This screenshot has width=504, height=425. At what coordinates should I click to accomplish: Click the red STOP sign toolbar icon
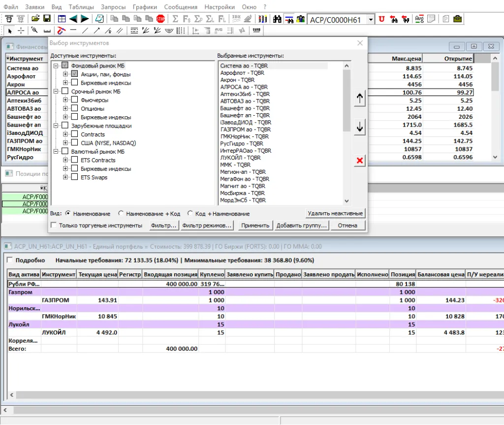[x=160, y=19]
